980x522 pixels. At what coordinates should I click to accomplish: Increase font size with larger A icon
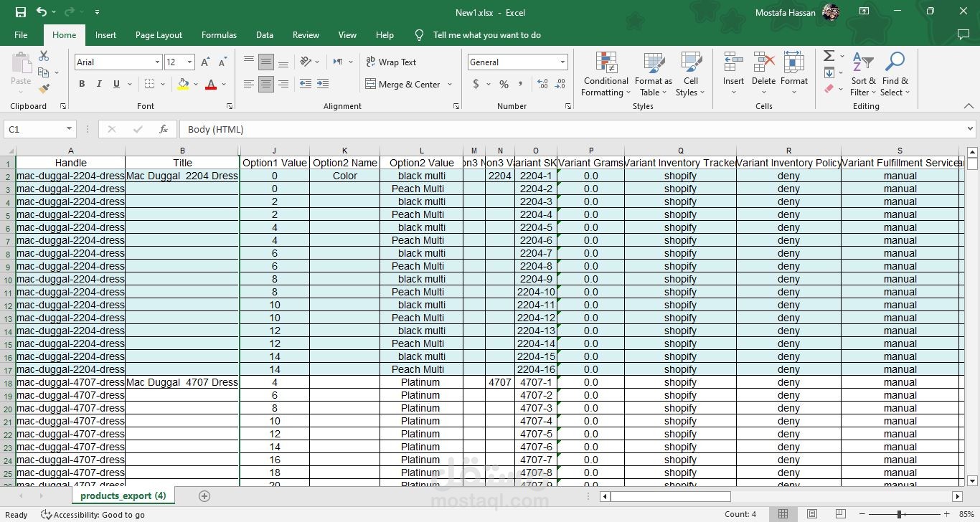[x=205, y=62]
